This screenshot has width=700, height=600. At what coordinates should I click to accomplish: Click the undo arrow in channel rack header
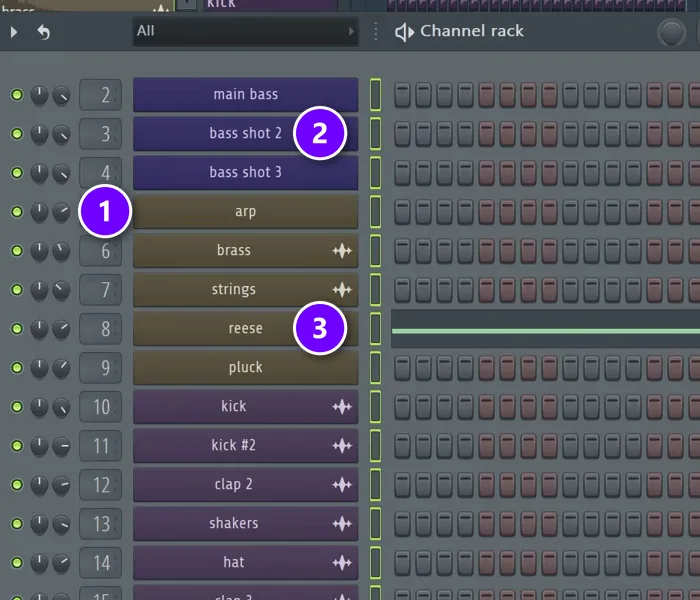coord(43,32)
